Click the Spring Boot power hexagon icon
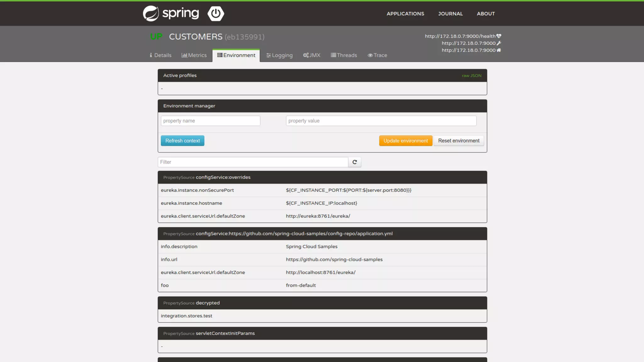 pos(216,14)
